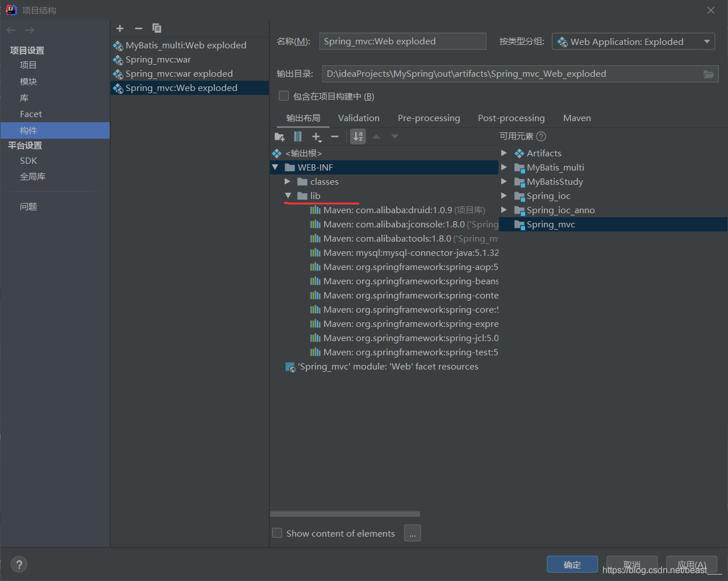
Task: Enable Show content of elements checkbox
Action: [x=277, y=533]
